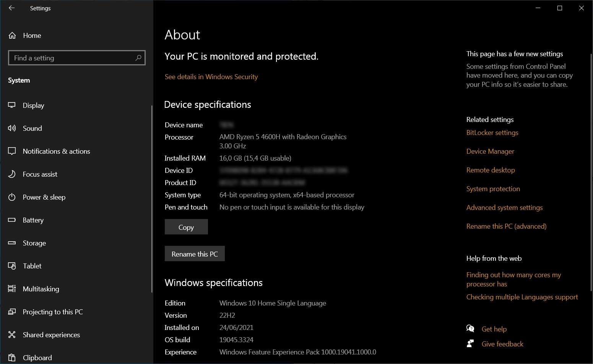Select the 64-bit operating system text
Viewport: 593px width, 364px height.
pos(287,195)
